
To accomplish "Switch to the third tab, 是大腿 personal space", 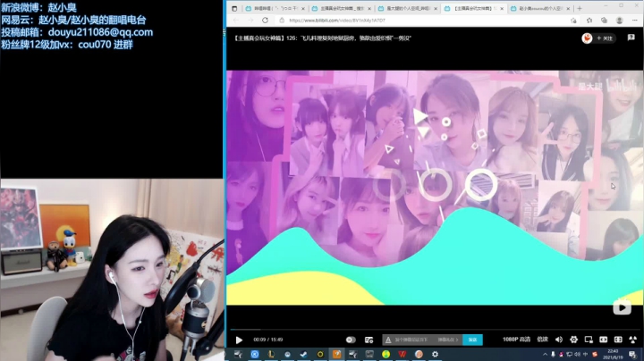I will [x=408, y=8].
